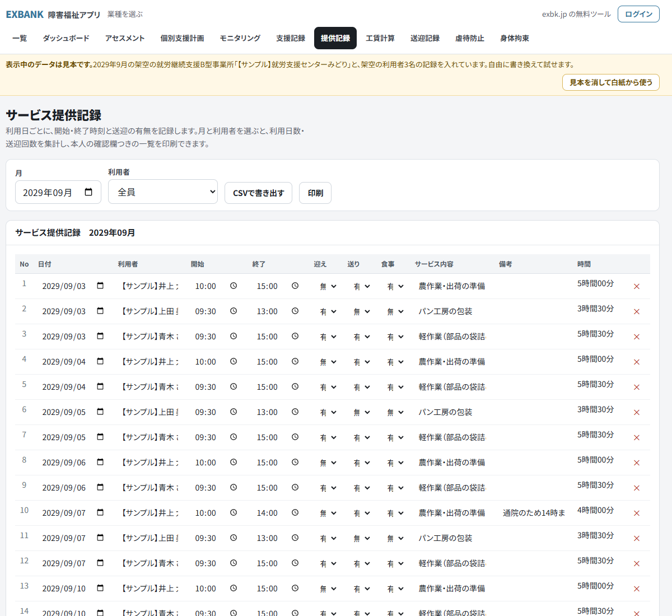
Task: Open the 食事 dropdown in row 8
Action: [395, 463]
